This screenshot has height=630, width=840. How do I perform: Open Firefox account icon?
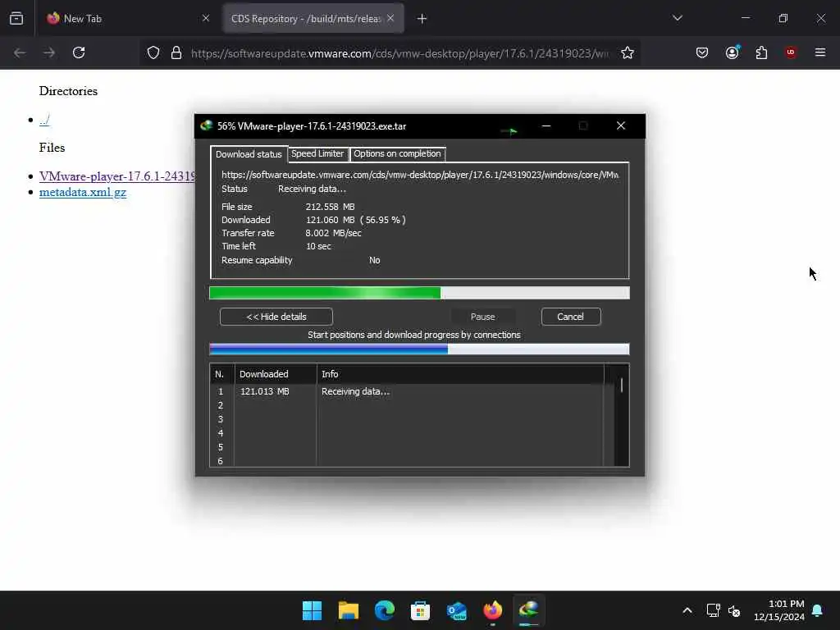click(x=733, y=52)
